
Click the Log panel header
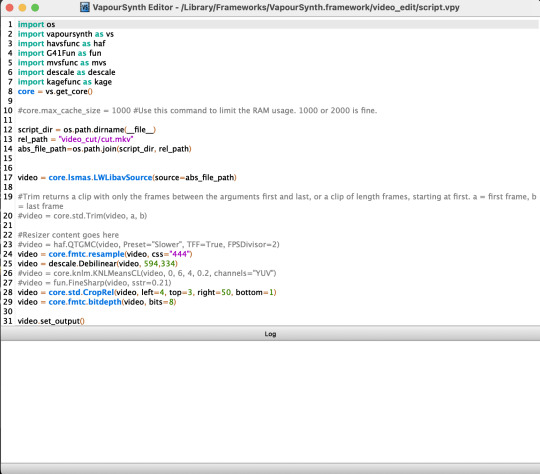[x=270, y=334]
